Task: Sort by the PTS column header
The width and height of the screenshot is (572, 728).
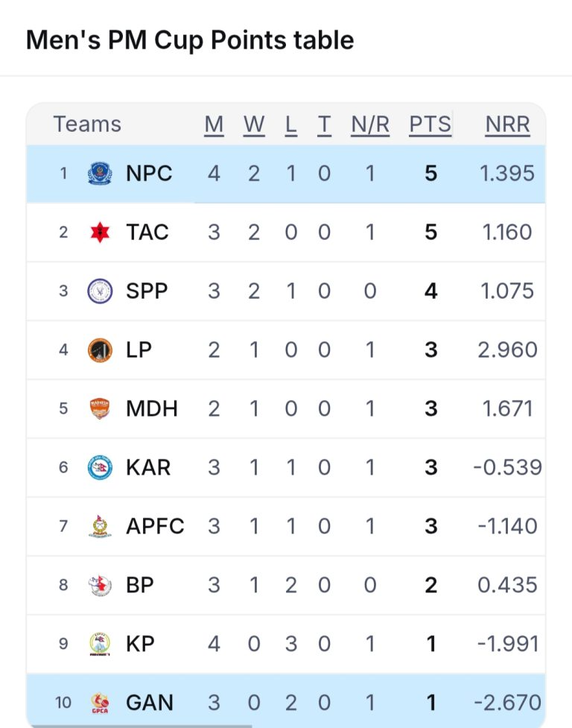Action: [x=430, y=124]
